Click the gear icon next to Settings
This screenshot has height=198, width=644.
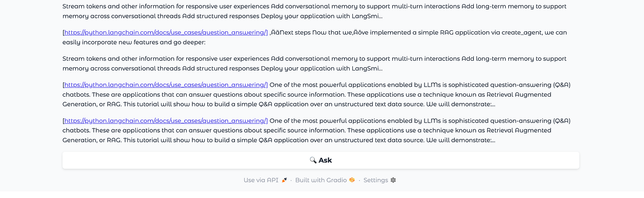[x=393, y=180]
